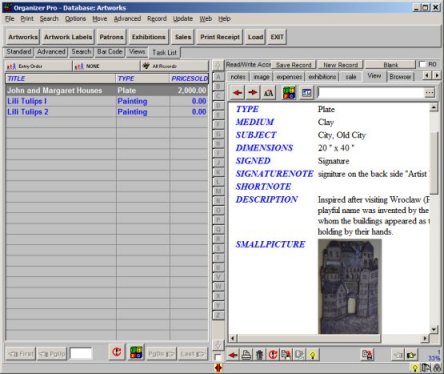
Task: Open the Web menu
Action: click(206, 19)
